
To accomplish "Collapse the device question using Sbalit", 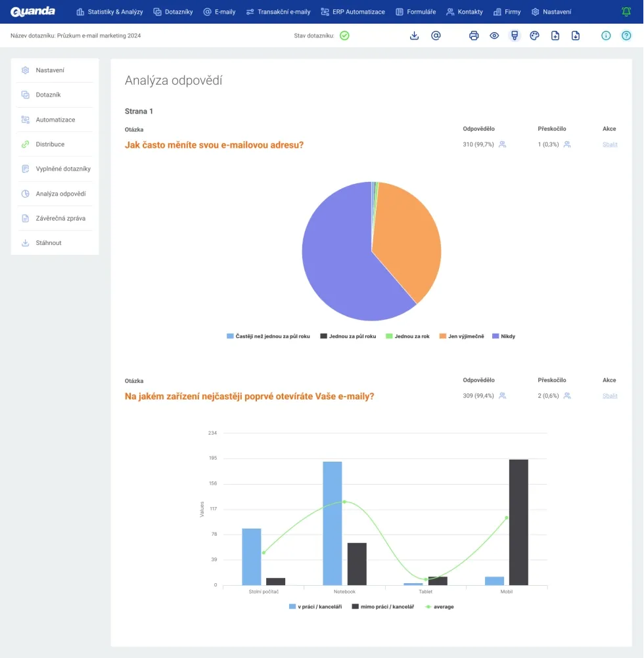I will [610, 396].
